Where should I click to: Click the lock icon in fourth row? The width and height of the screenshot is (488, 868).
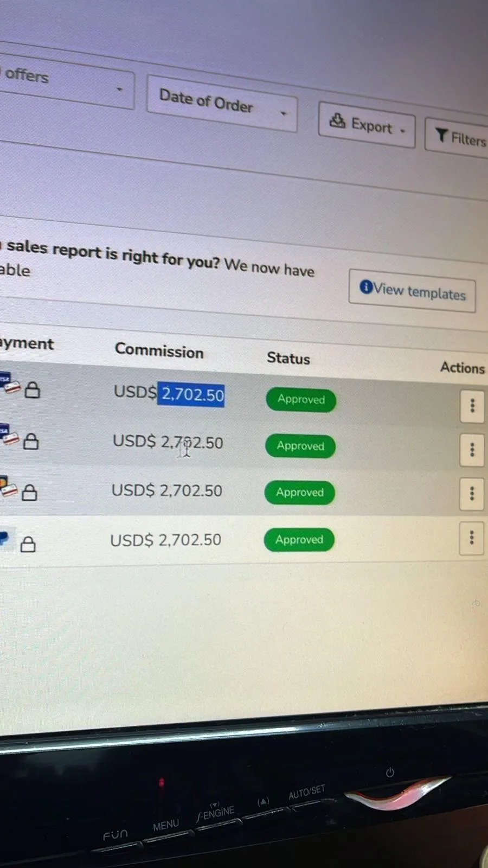click(28, 544)
